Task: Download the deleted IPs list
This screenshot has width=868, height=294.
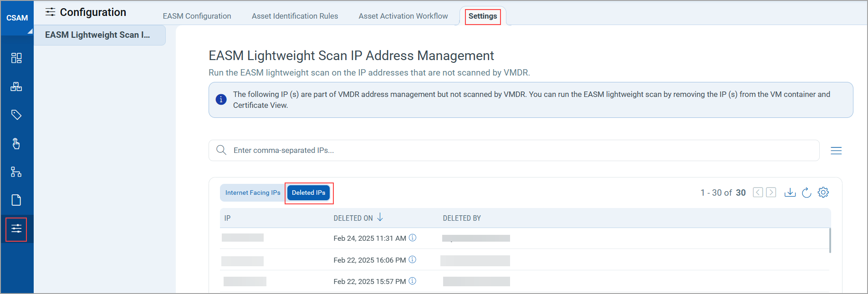Action: (x=790, y=193)
